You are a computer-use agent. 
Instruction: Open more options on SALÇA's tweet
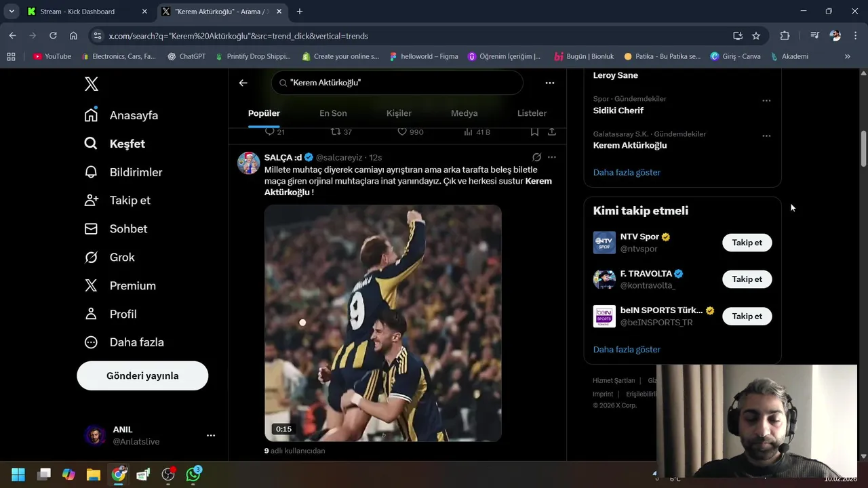tap(552, 157)
